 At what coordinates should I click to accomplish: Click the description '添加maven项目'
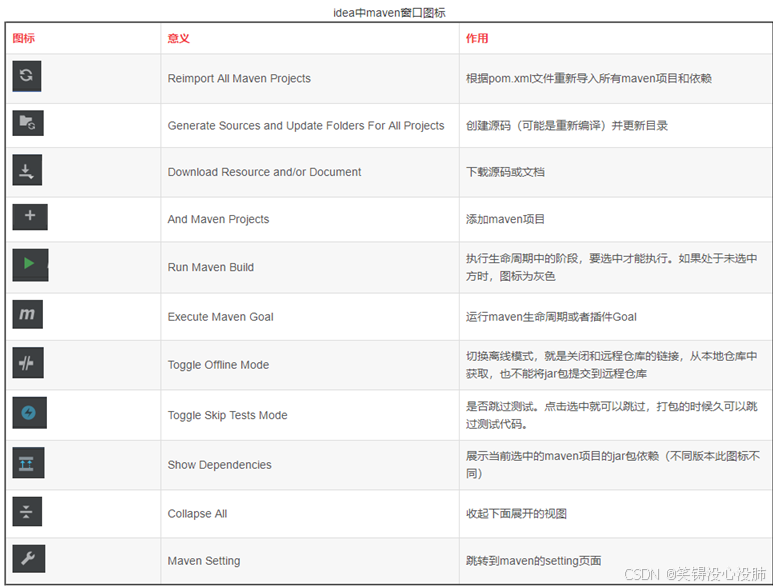click(505, 219)
